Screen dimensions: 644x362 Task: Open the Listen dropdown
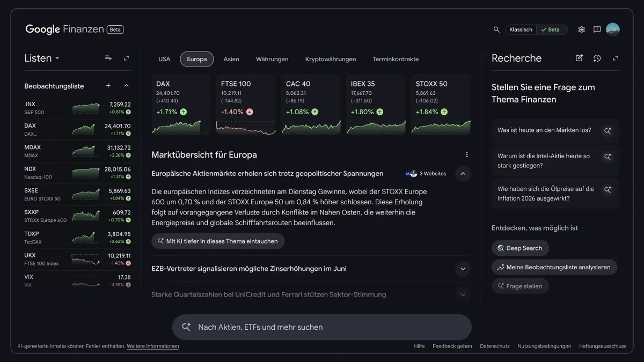pos(42,58)
